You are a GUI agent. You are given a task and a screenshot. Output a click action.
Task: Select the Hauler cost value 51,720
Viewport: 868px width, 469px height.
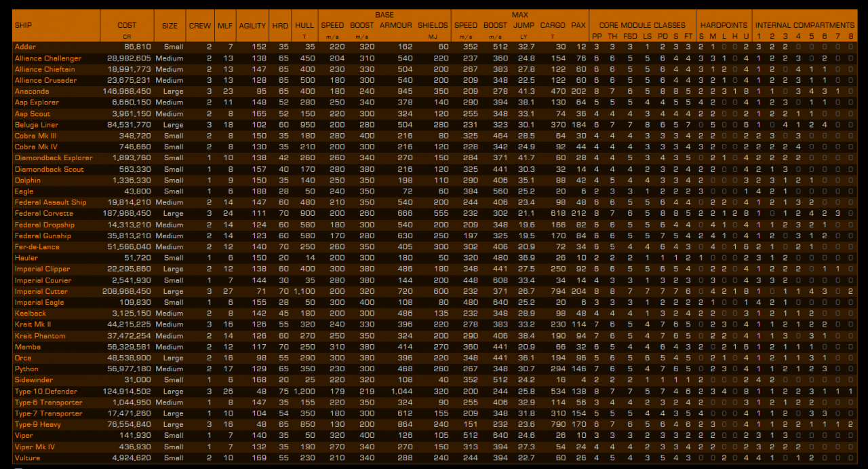point(138,258)
